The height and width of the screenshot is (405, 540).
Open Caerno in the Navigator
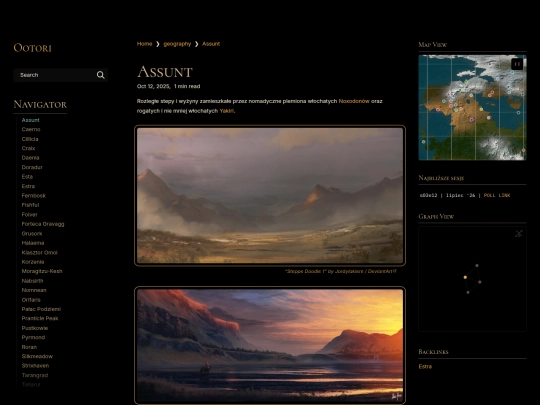pyautogui.click(x=31, y=129)
